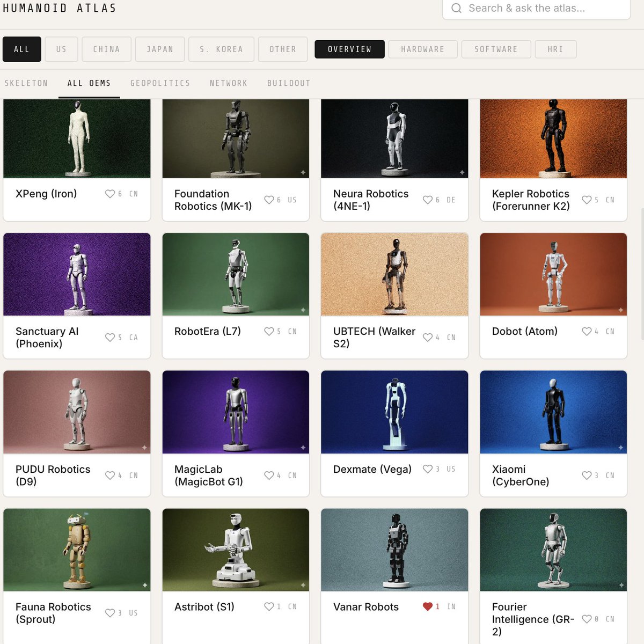Click sparkle icon on Xiaomi CyberOne image
Image resolution: width=644 pixels, height=644 pixels.
coord(621,448)
